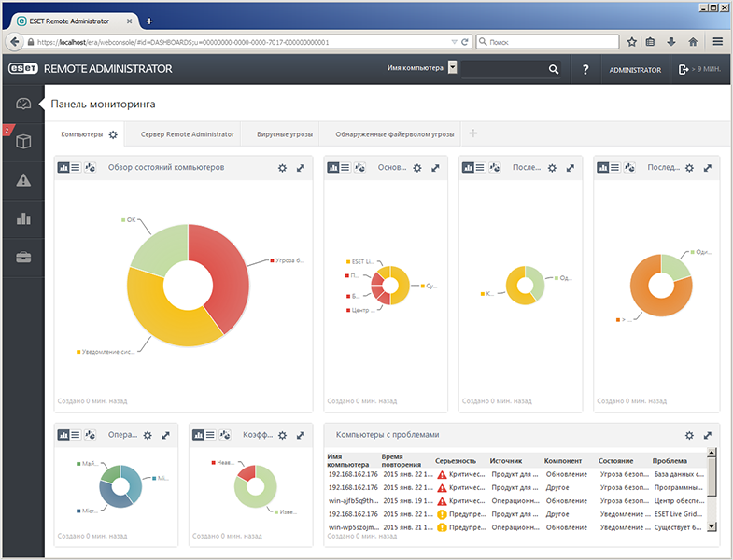Open Admin briefcase icon in sidebar

coord(23,257)
